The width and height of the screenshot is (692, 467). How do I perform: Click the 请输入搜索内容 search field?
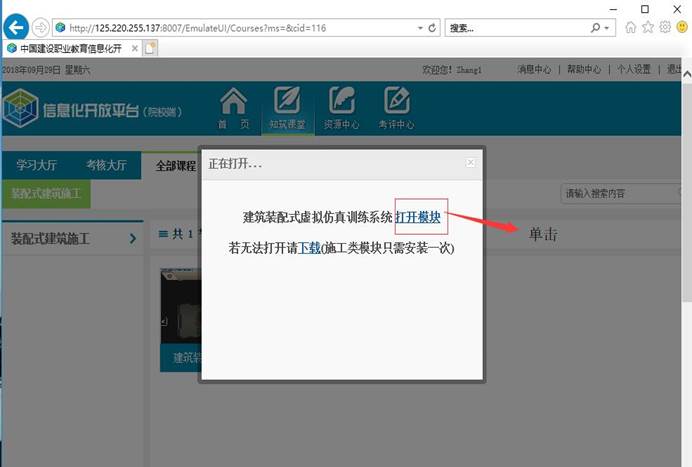point(610,193)
